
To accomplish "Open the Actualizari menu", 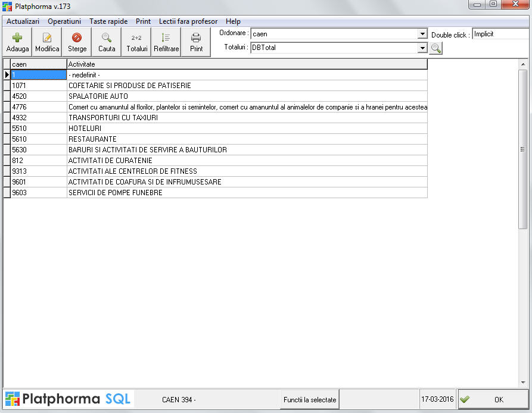I will click(x=23, y=21).
